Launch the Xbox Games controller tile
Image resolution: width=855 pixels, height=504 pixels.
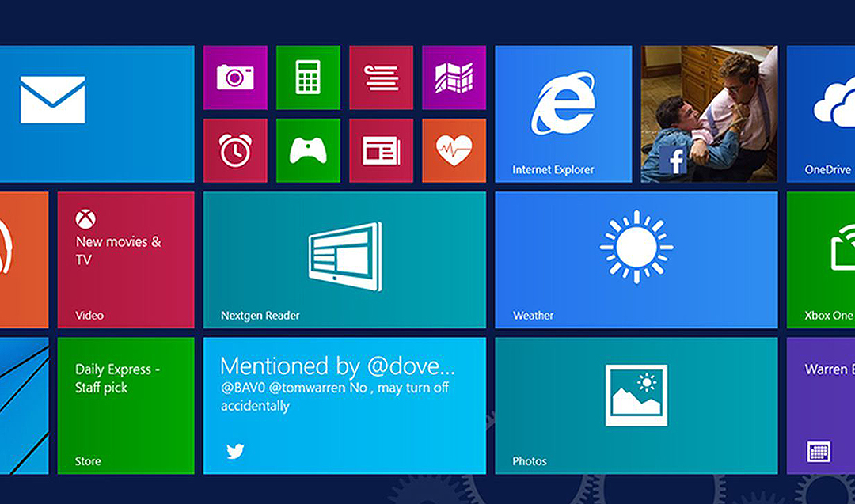(x=308, y=150)
